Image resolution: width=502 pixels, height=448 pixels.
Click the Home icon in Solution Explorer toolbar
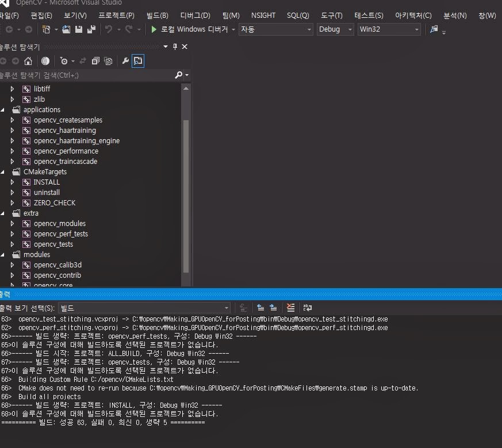(x=28, y=61)
